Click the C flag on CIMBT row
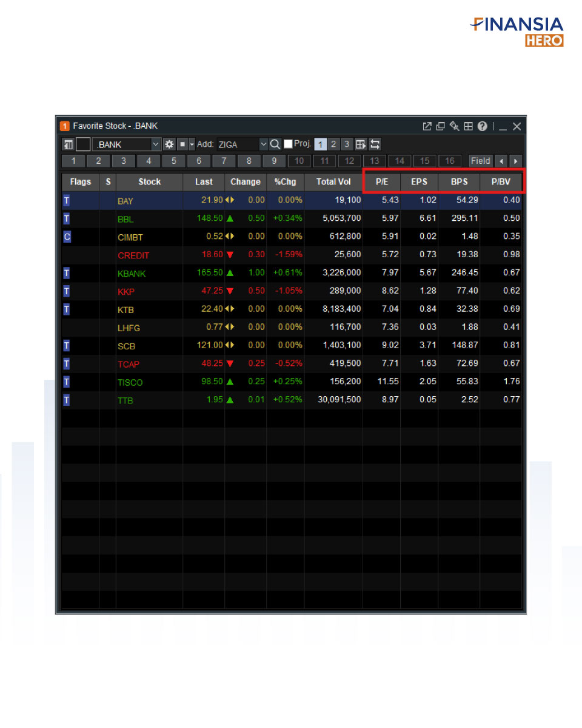 67,237
